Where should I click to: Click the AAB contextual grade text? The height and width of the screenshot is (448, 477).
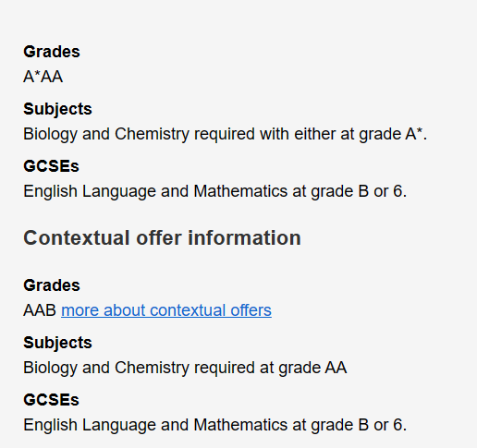(x=40, y=310)
